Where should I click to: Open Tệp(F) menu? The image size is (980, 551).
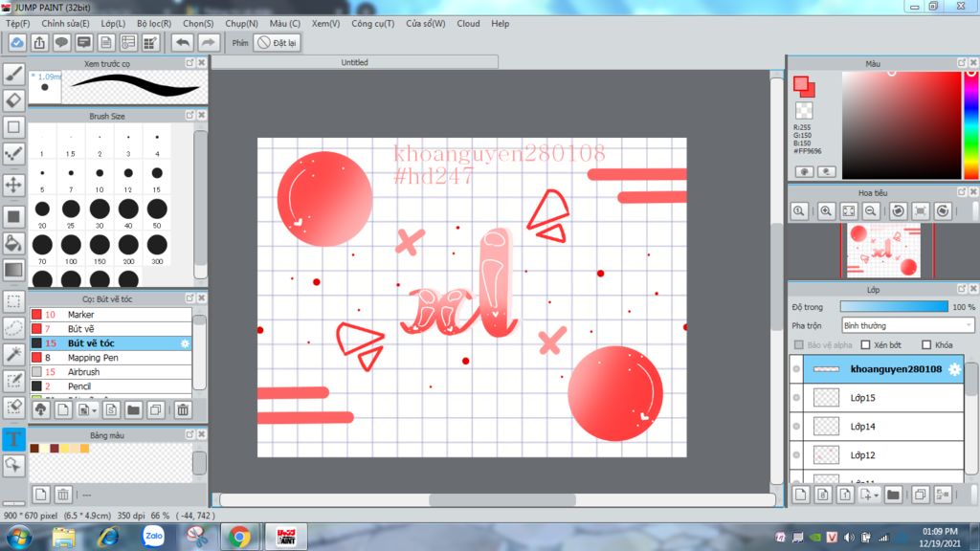tap(18, 24)
